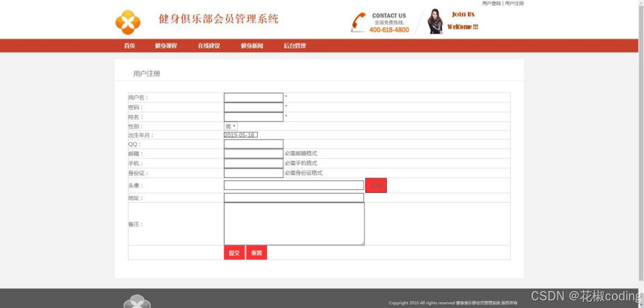Open the 首页 home menu item

coord(129,46)
